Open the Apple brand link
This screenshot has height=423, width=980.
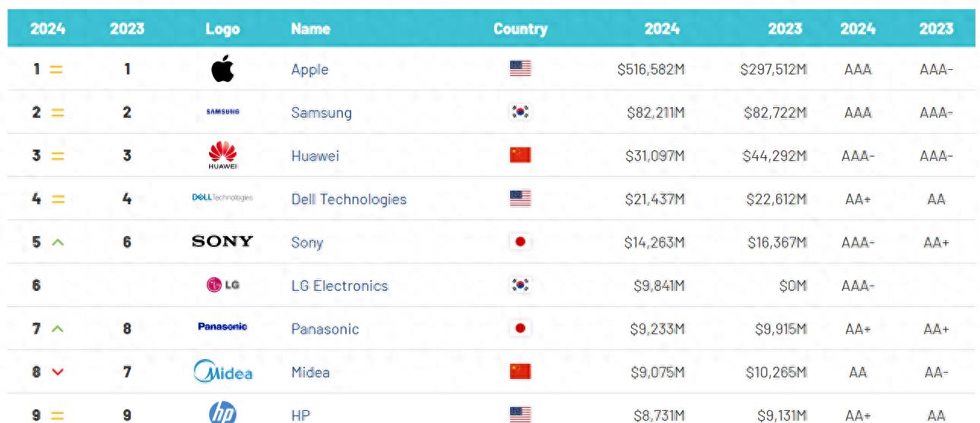point(309,70)
